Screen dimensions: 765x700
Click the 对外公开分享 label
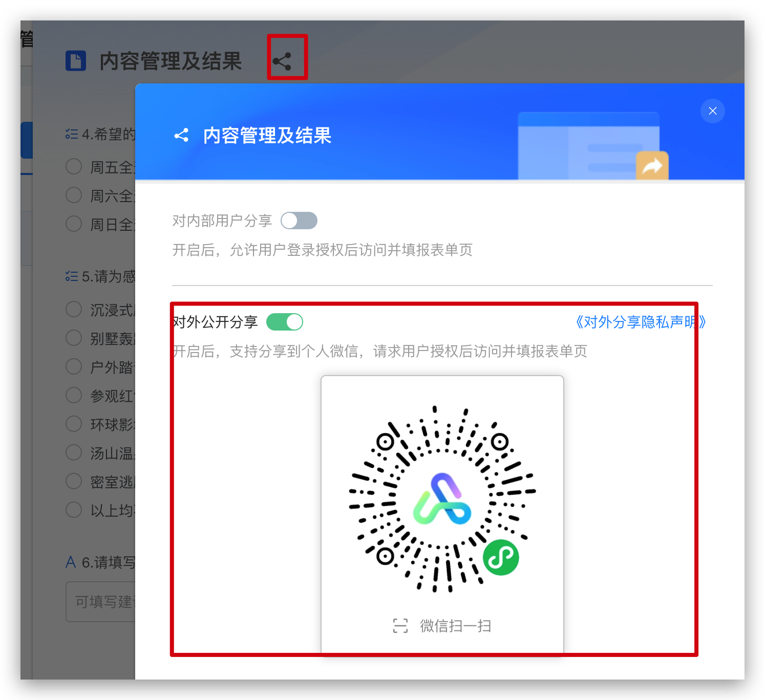click(215, 322)
